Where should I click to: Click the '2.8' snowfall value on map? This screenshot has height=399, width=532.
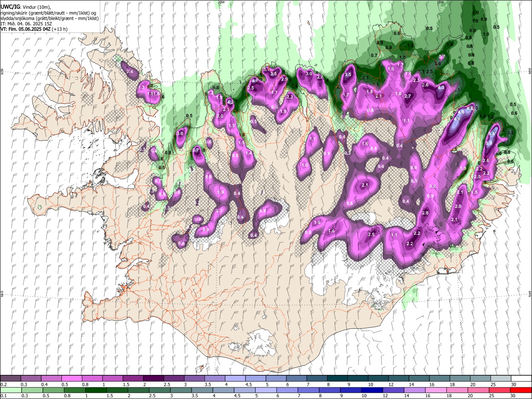tap(425, 213)
